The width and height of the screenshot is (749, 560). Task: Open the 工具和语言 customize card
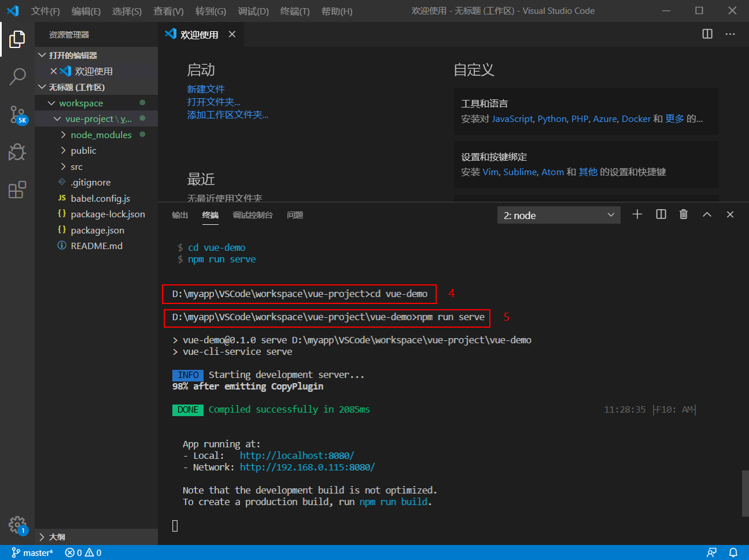586,111
